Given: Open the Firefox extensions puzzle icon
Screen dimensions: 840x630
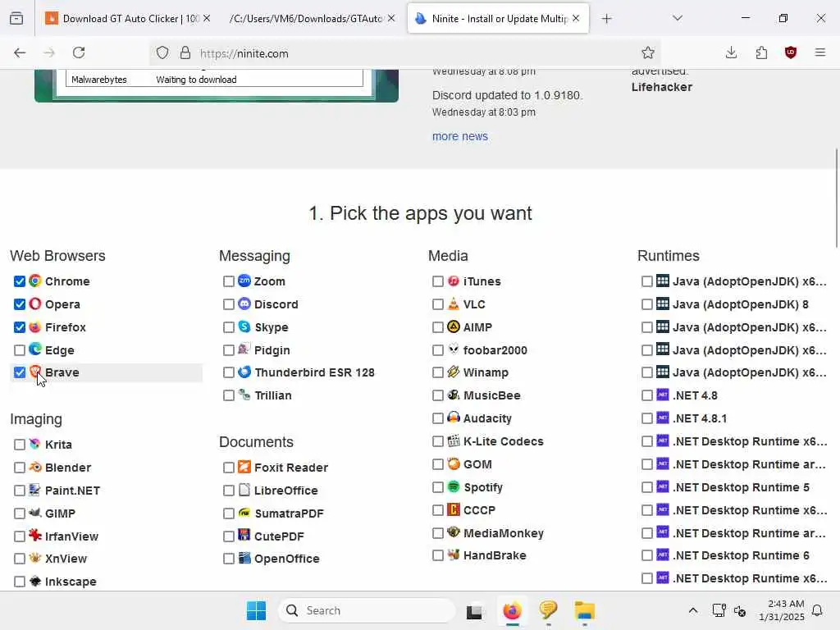Looking at the screenshot, I should click(x=761, y=52).
